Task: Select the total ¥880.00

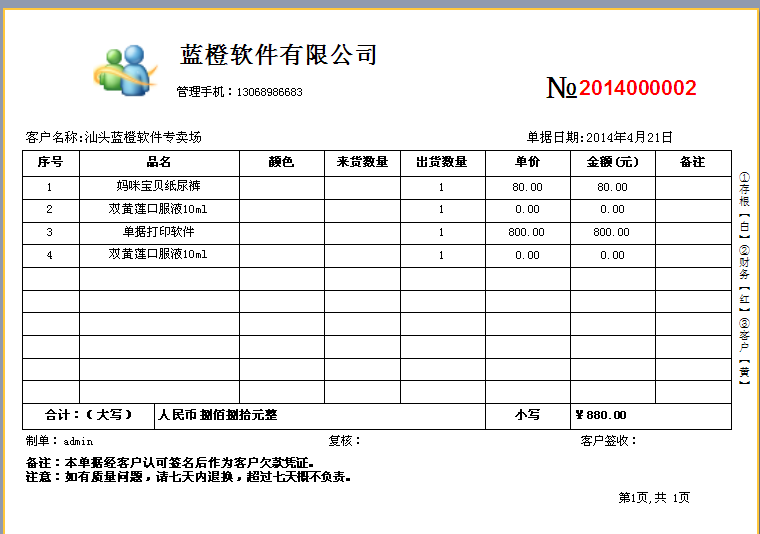Action: point(601,415)
